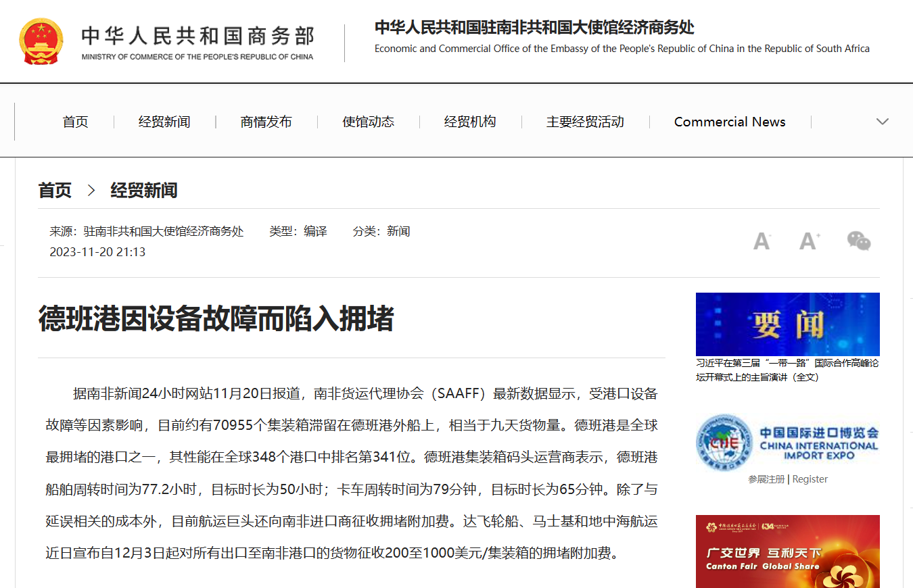Decrease font size with A- icon
This screenshot has width=913, height=588.
tap(762, 241)
